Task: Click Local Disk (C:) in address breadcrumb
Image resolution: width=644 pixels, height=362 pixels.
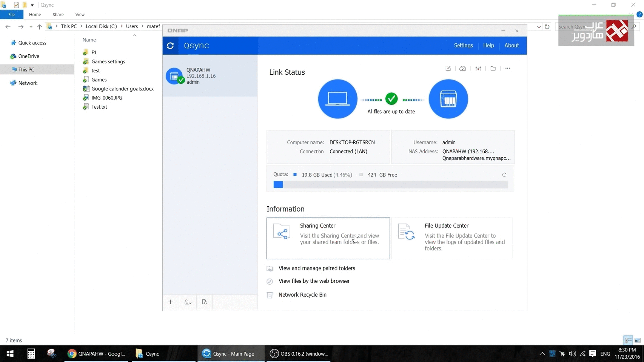Action: [x=101, y=26]
